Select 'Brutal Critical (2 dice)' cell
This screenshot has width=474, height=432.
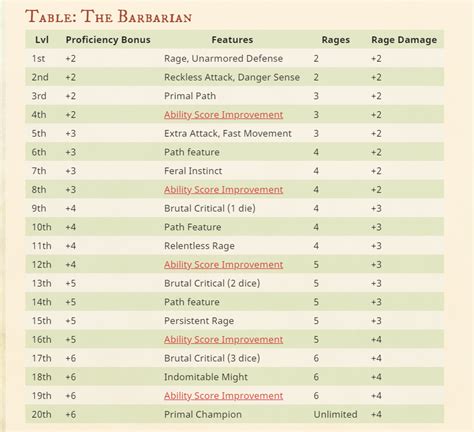point(212,283)
